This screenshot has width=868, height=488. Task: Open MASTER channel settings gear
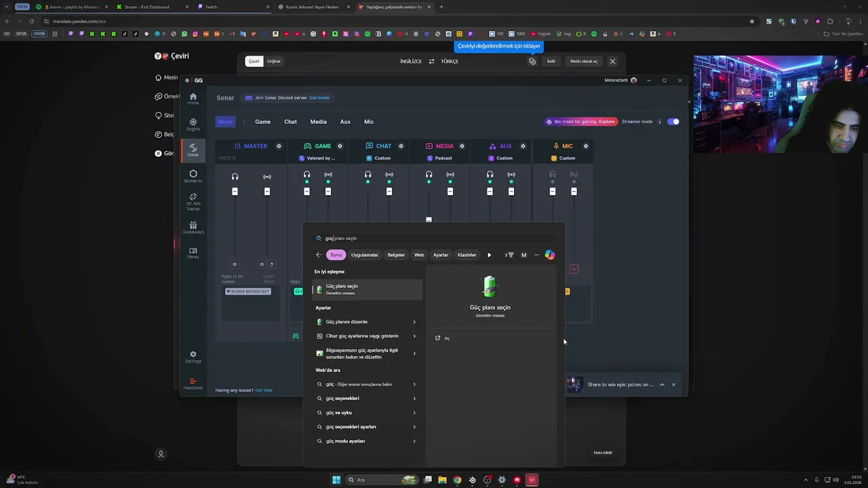pos(279,146)
